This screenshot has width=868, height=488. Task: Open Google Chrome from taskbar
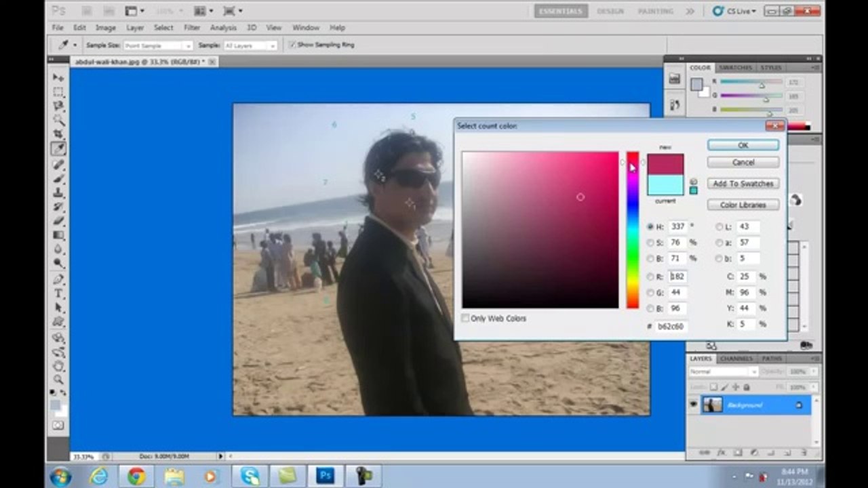[x=136, y=476]
